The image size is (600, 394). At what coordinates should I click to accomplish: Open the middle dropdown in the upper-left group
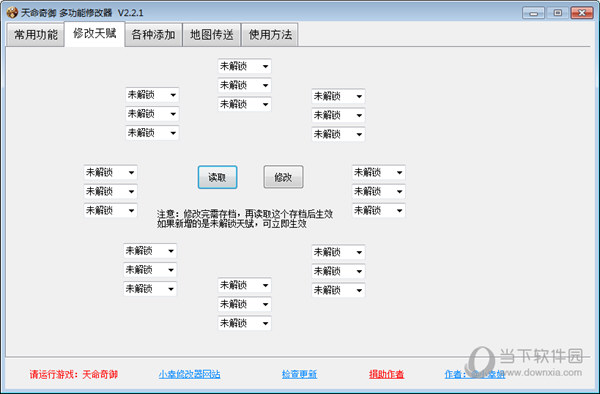coord(152,114)
